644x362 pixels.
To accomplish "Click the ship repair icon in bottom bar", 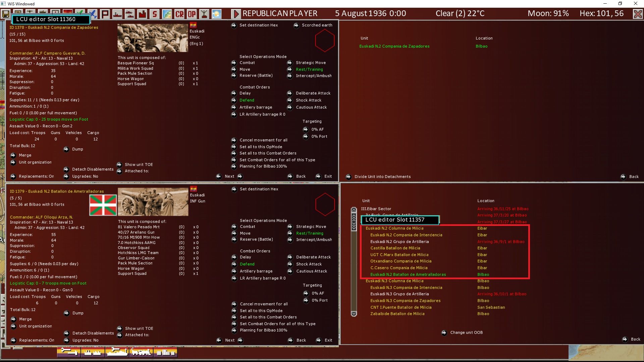I will click(117, 352).
